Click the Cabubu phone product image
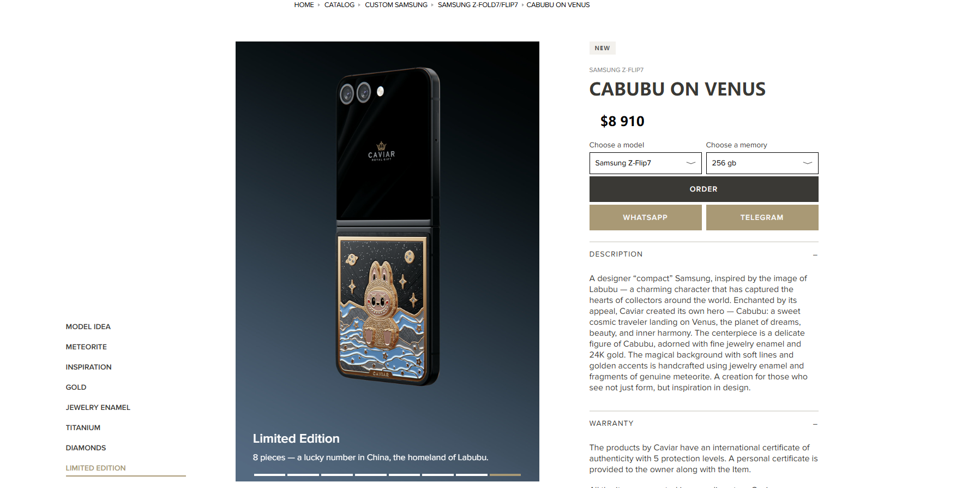 coord(387,227)
